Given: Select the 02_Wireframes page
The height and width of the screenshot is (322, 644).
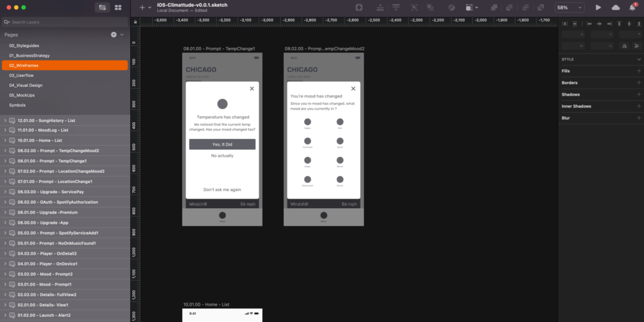Looking at the screenshot, I should 65,65.
